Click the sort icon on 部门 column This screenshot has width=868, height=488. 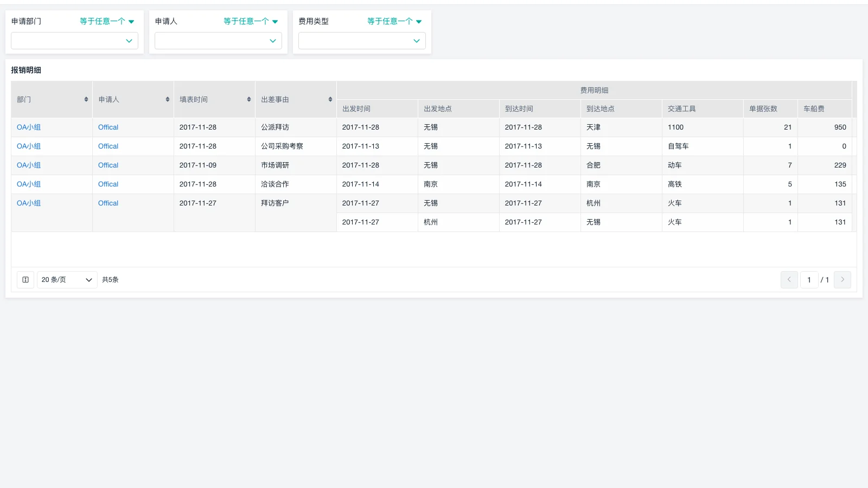coord(86,99)
